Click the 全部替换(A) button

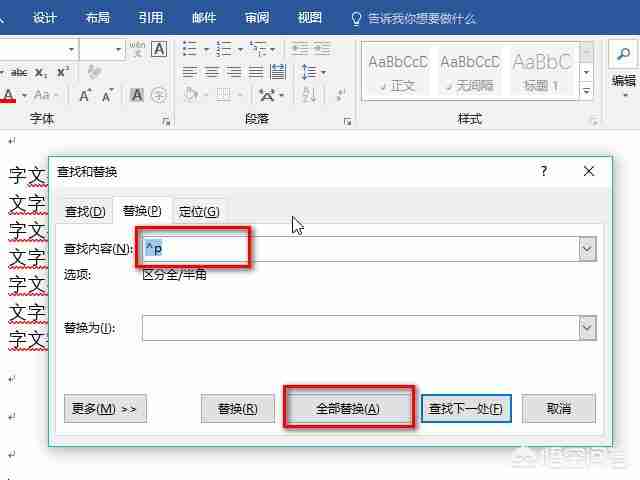pyautogui.click(x=348, y=408)
